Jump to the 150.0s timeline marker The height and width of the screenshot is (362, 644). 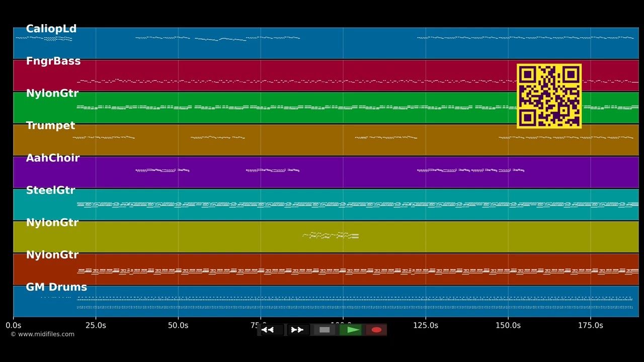pos(508,325)
